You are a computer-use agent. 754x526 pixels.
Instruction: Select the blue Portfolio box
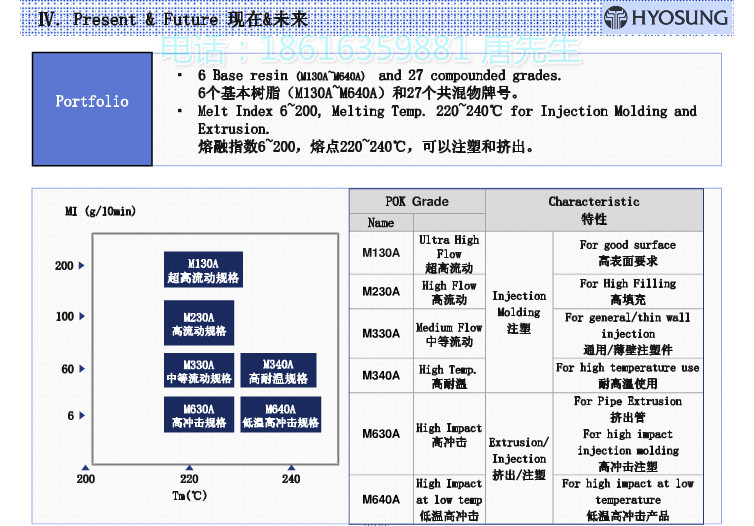pyautogui.click(x=92, y=109)
